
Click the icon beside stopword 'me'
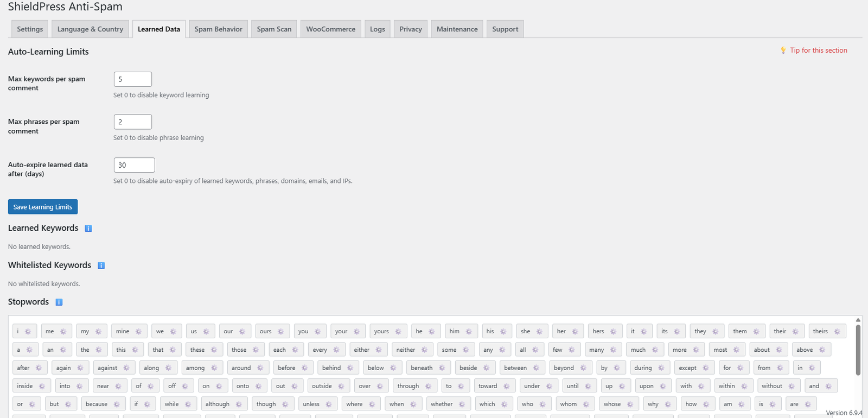63,332
